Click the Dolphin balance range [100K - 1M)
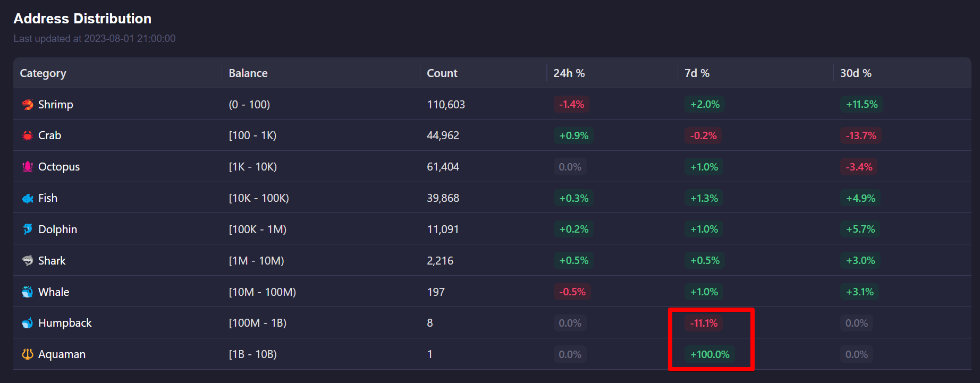 click(x=258, y=229)
